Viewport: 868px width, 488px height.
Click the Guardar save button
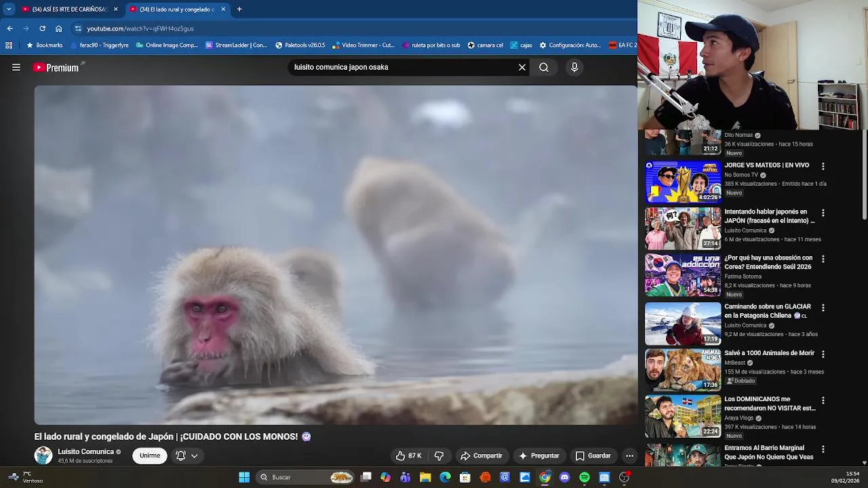click(x=593, y=455)
